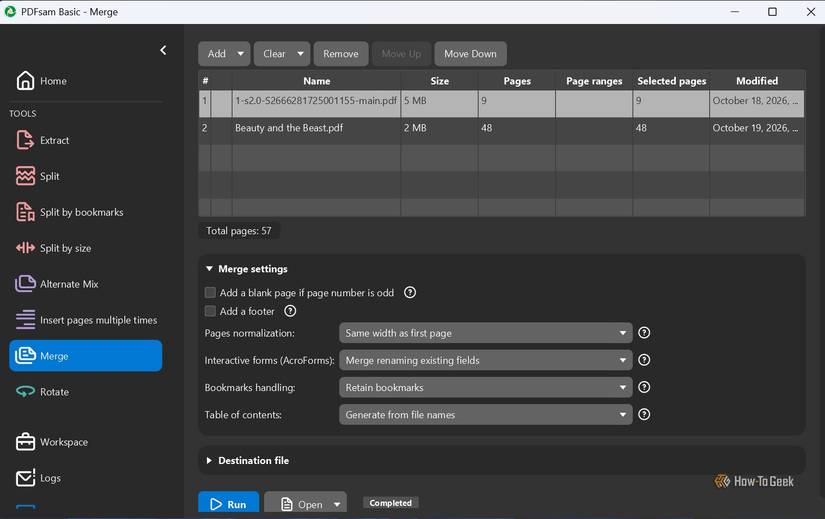Image resolution: width=825 pixels, height=519 pixels.
Task: Click the October 19, 2026 modified cell
Action: pyautogui.click(x=757, y=131)
